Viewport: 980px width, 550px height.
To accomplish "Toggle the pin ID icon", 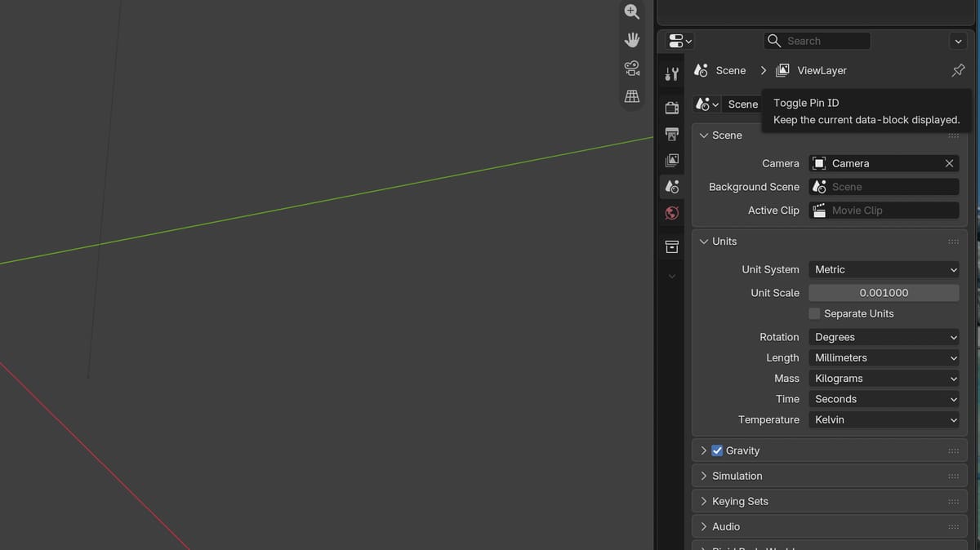I will click(958, 71).
